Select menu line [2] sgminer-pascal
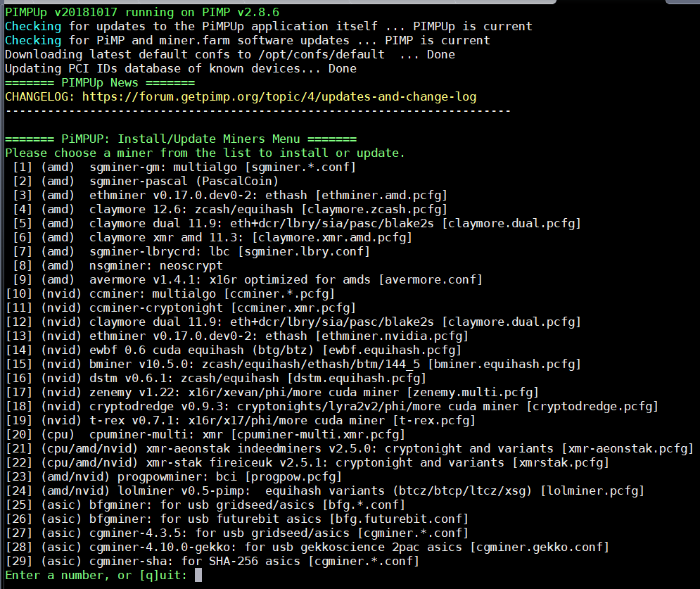This screenshot has width=700, height=589. 146,182
